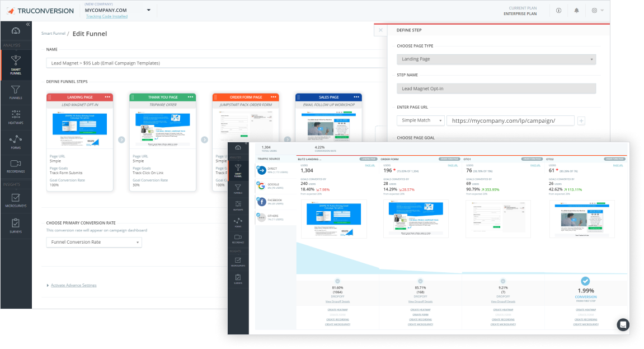
Task: Open Microsurveys in the left sidebar
Action: 16,201
